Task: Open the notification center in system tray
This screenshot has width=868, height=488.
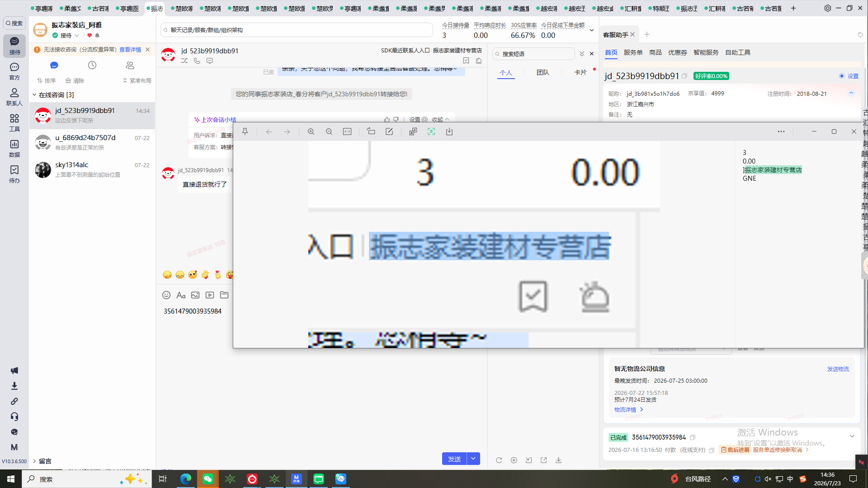Action: click(853, 479)
